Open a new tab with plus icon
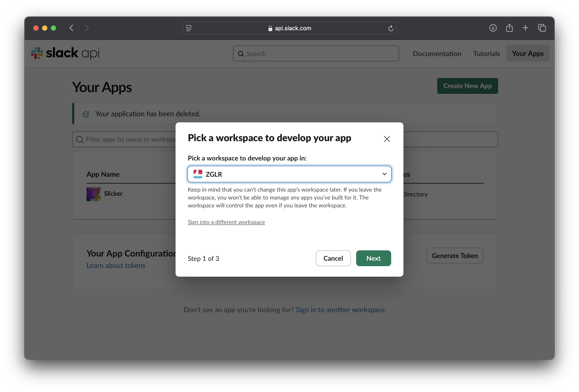This screenshot has width=579, height=392. (525, 28)
